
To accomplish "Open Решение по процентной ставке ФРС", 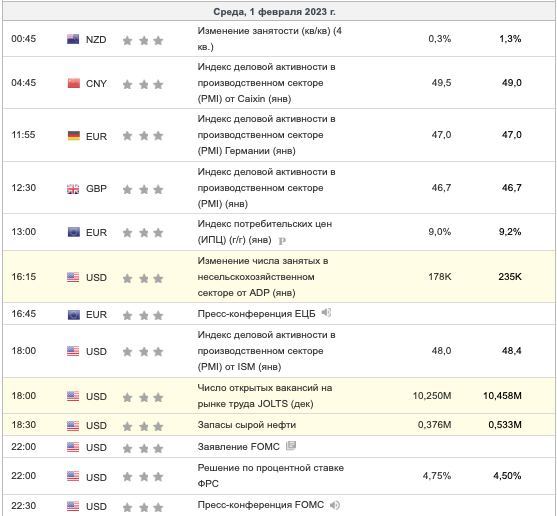I will click(271, 476).
